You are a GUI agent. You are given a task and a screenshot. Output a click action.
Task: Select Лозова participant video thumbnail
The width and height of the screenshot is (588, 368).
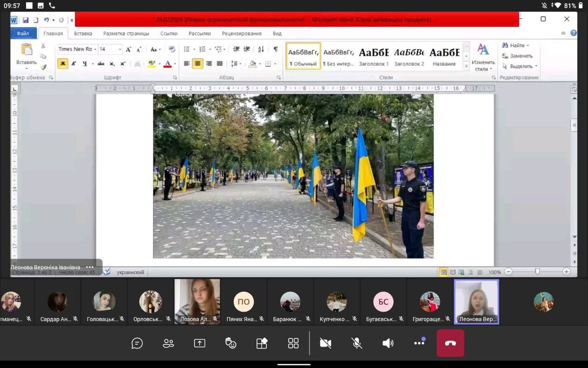click(197, 301)
